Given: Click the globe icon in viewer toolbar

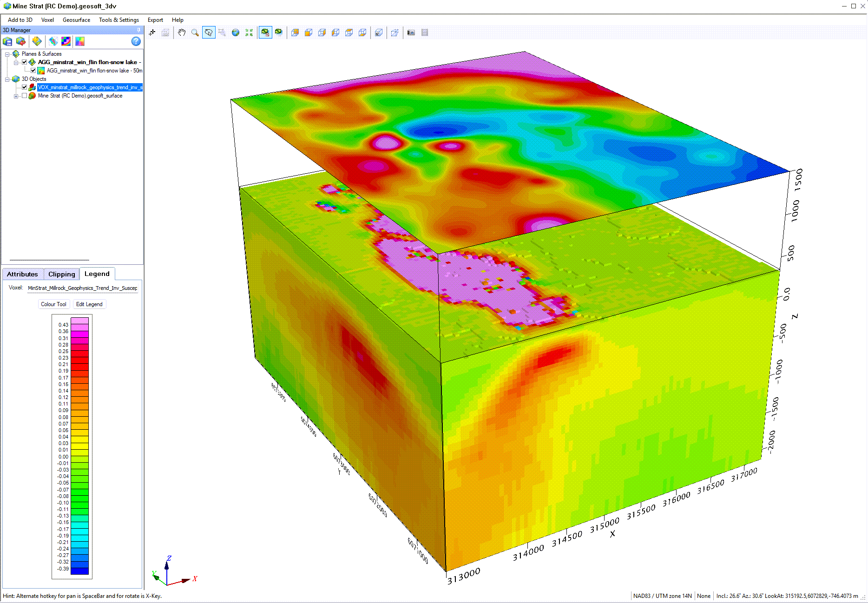Looking at the screenshot, I should pos(236,33).
